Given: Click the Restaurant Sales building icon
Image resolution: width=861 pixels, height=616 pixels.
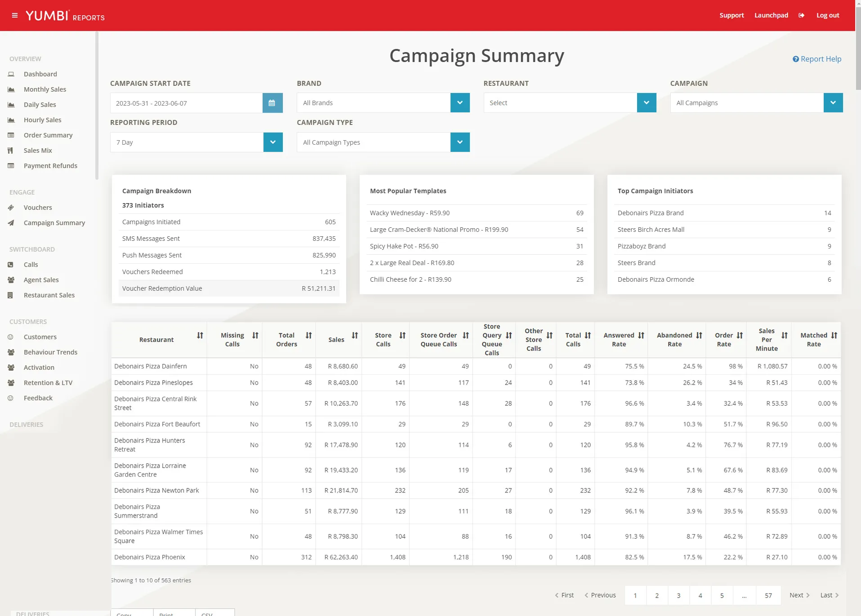Looking at the screenshot, I should point(10,295).
